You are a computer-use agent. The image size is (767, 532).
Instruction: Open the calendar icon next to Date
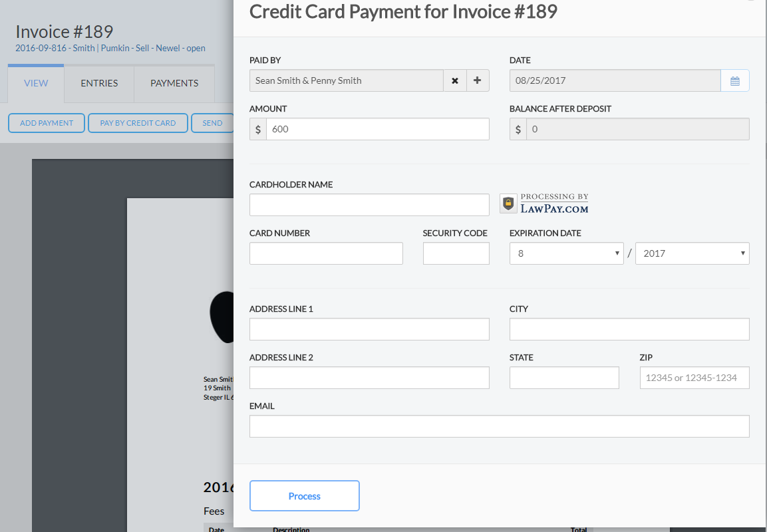point(734,80)
